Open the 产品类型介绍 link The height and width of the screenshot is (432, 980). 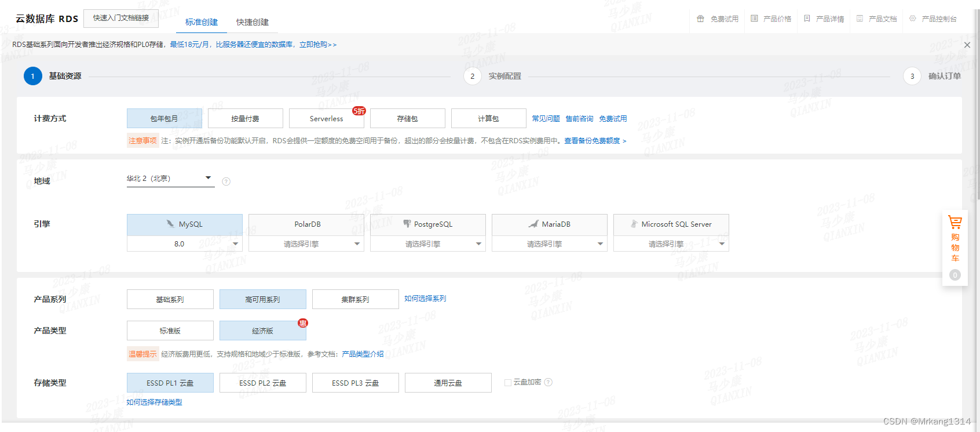(363, 354)
